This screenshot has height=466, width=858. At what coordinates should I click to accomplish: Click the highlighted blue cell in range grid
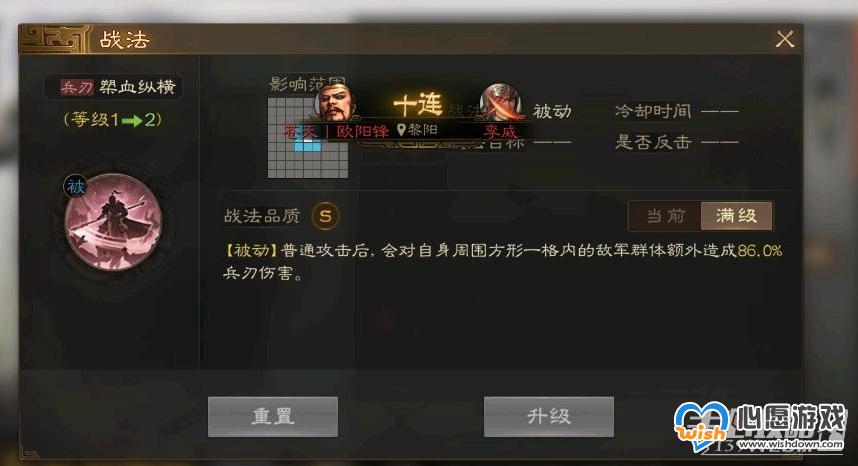[308, 143]
